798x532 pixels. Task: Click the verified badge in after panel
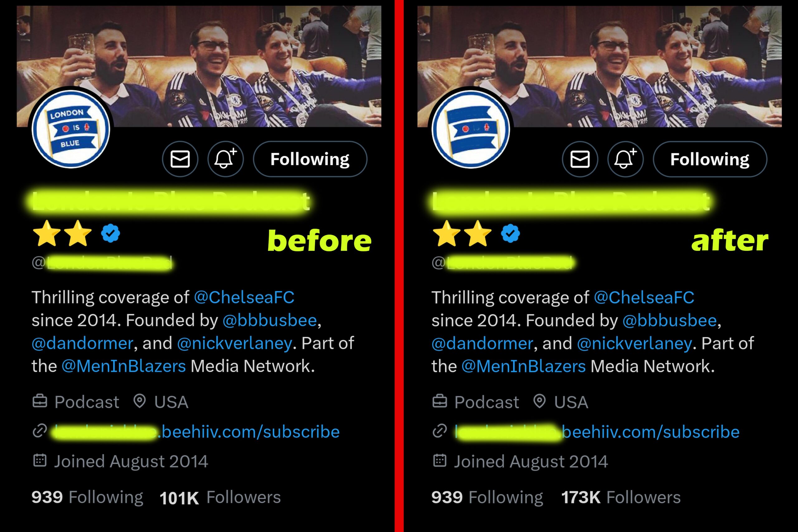pos(510,233)
